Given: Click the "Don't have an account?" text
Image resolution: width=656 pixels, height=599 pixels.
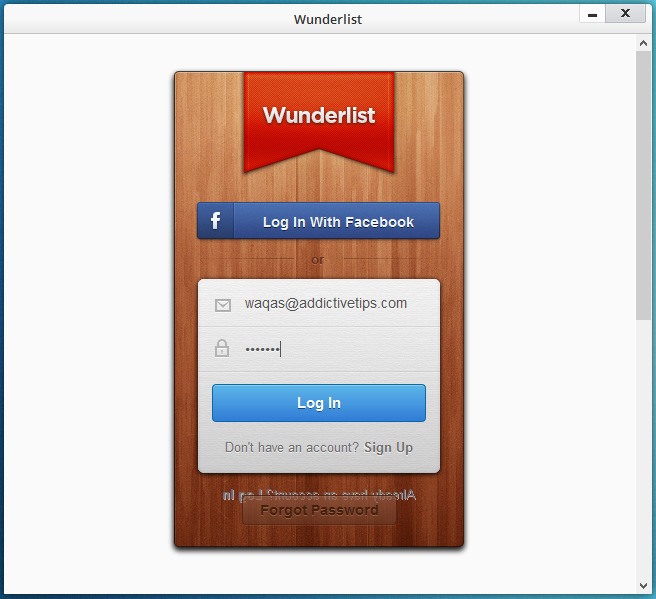Looking at the screenshot, I should pyautogui.click(x=292, y=448).
